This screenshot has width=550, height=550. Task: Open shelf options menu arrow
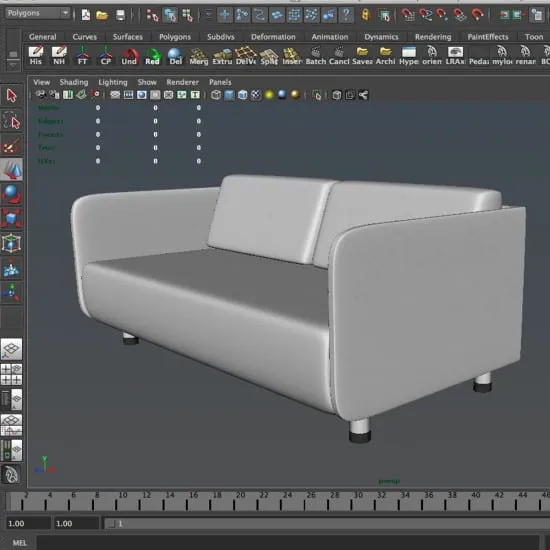[13, 65]
